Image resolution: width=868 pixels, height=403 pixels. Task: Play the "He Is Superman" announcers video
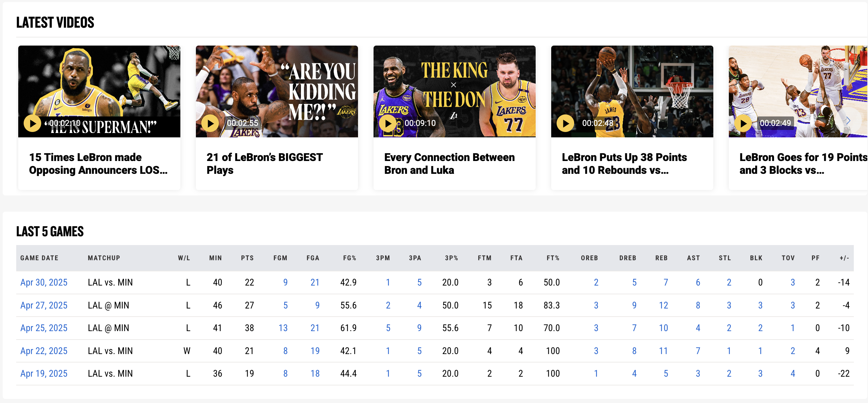tap(32, 124)
